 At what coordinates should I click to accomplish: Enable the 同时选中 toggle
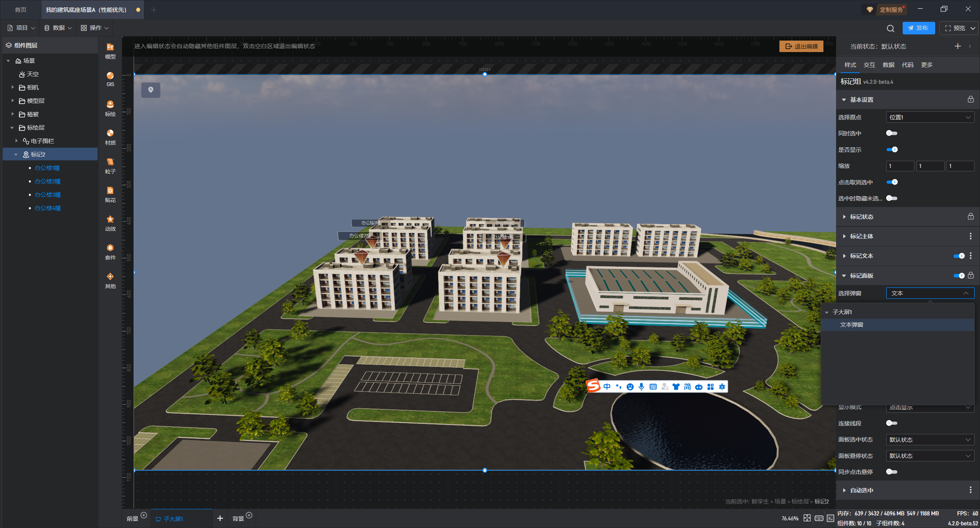click(x=892, y=133)
